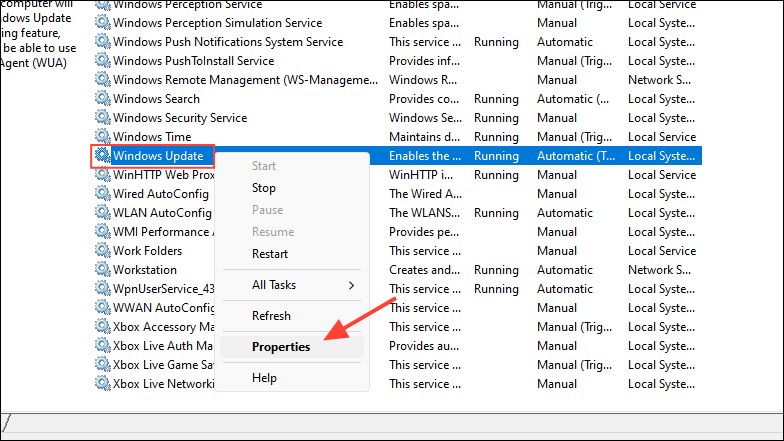Click Running status of WLAN AutoConfig

tap(496, 213)
